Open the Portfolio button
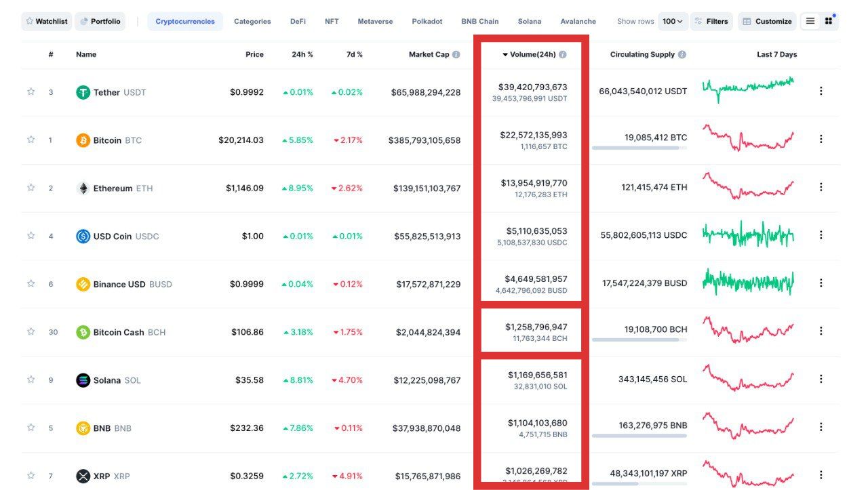Image resolution: width=868 pixels, height=490 pixels. (100, 21)
